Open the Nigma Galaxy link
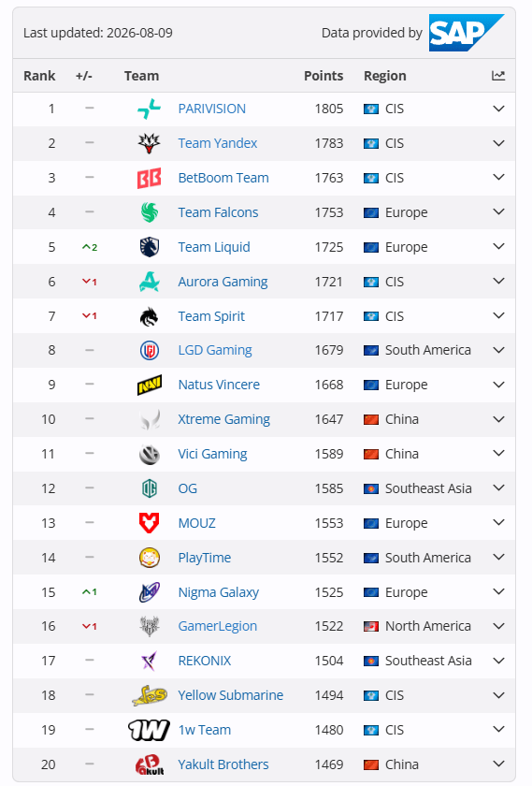532x786 pixels. (219, 592)
